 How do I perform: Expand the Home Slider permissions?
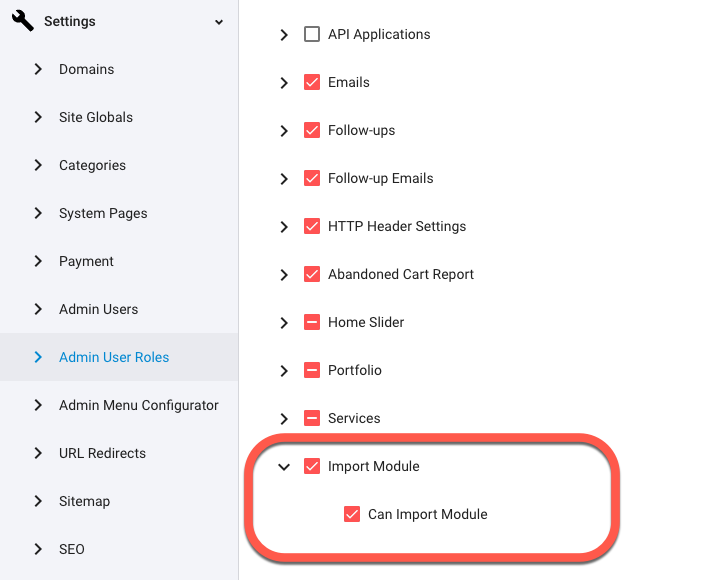(x=284, y=323)
